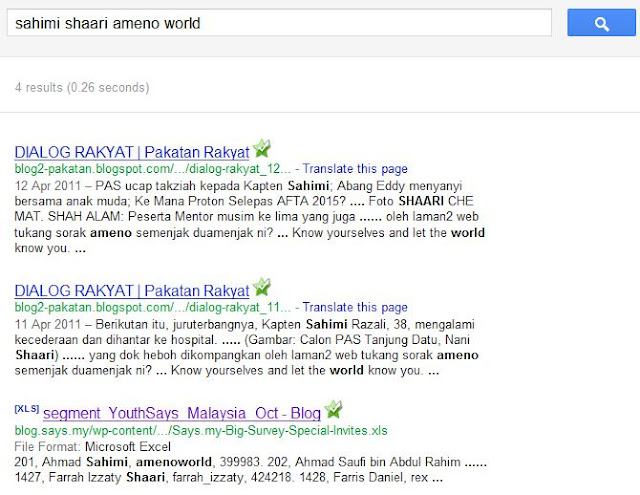640x495 pixels.
Task: Open the first DIALOG RAKYAT result dated 12 Apr 2011
Action: point(131,152)
